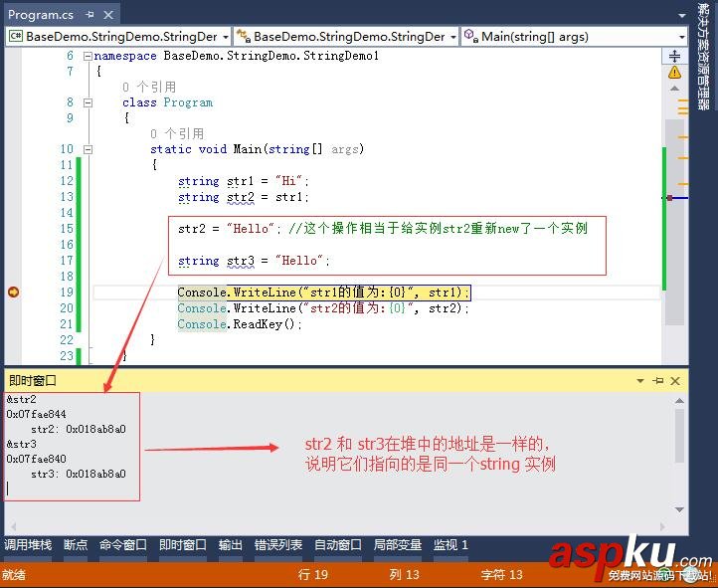Viewport: 718px width, 588px height.
Task: Click the comment on line 15
Action: tap(438, 229)
